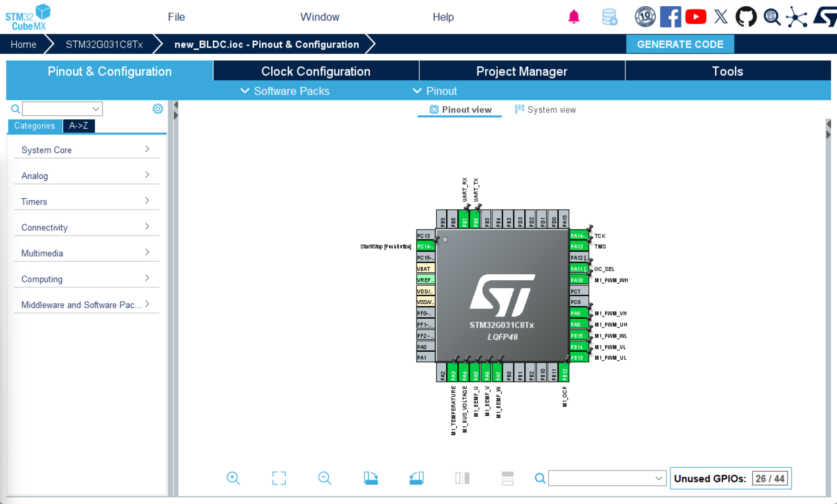Zoom out on the pinout view
This screenshot has height=504, width=837.
click(325, 478)
